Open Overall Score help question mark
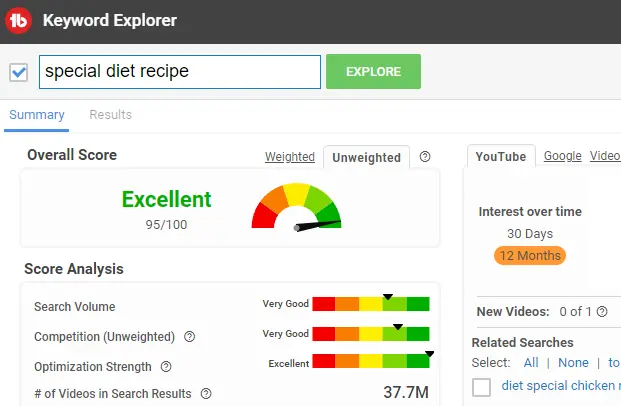621x406 pixels. 425,157
